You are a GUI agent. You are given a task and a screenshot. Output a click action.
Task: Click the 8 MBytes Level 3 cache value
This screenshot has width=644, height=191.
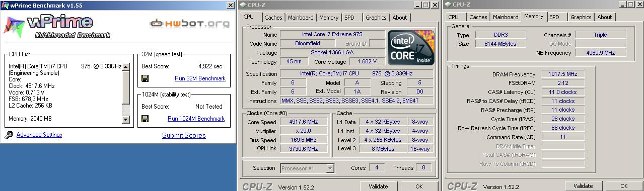(x=383, y=149)
